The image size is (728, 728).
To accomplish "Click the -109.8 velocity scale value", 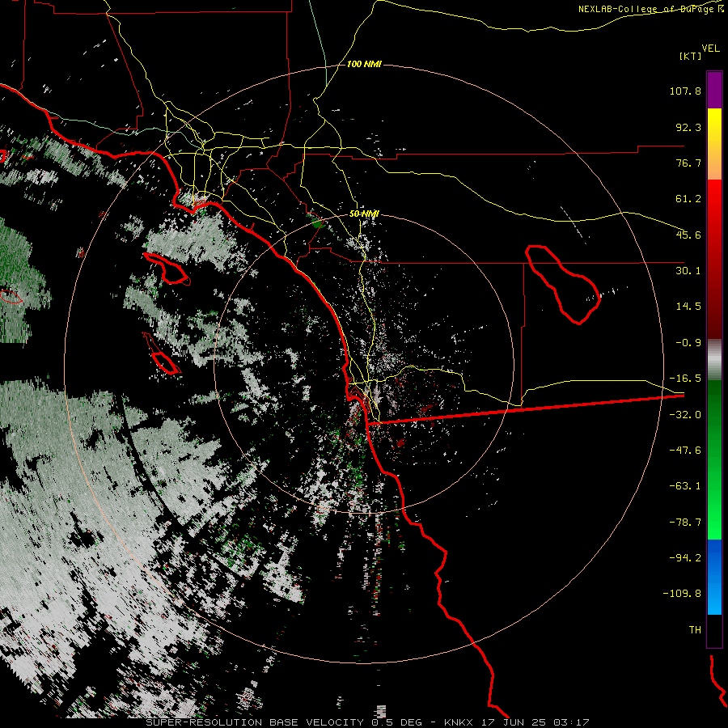I will (683, 594).
